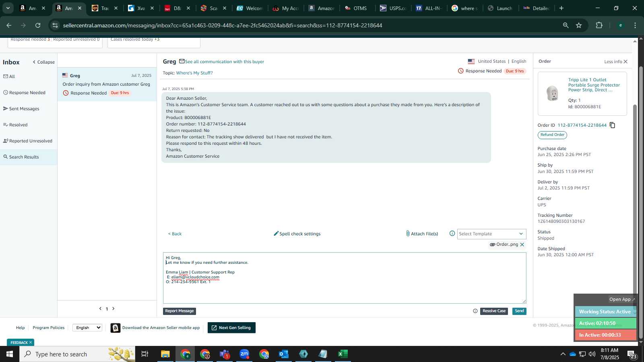Viewport: 644px width, 362px height.
Task: Click the Next Gen Selling button
Action: 231,328
